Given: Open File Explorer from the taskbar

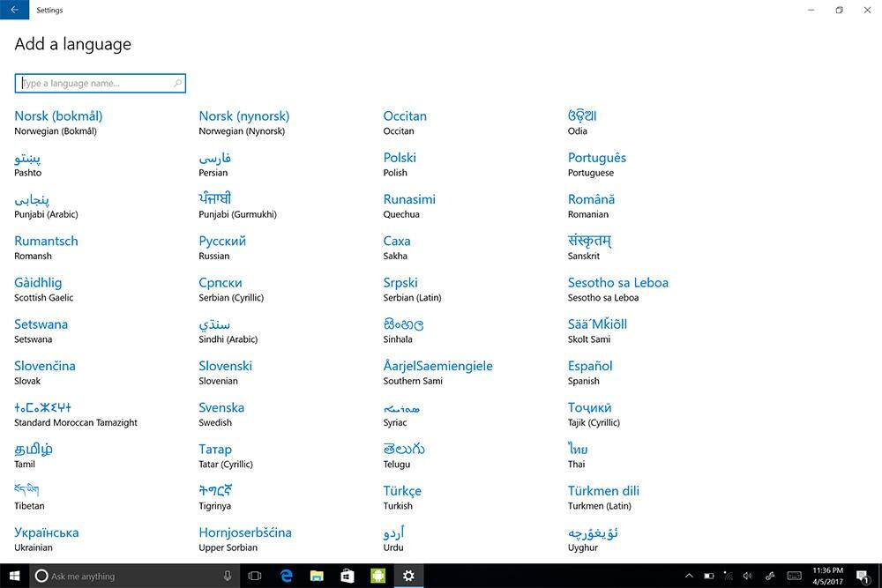Looking at the screenshot, I should (x=317, y=576).
